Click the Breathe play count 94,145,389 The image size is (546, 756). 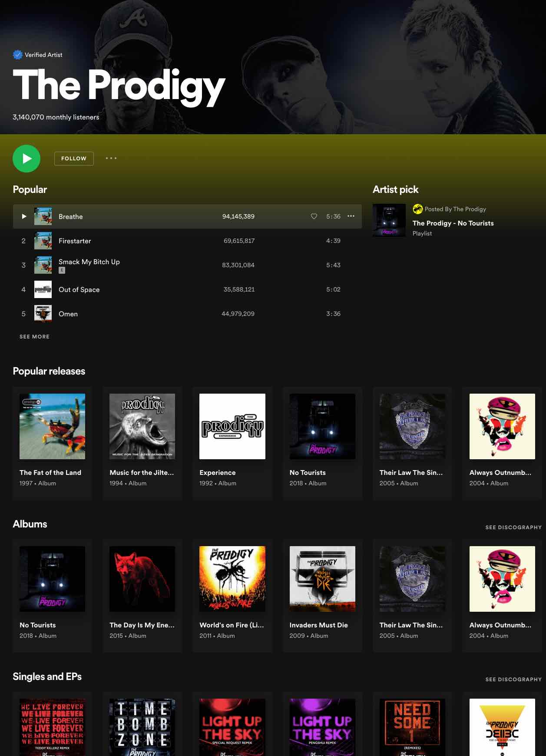pyautogui.click(x=238, y=216)
